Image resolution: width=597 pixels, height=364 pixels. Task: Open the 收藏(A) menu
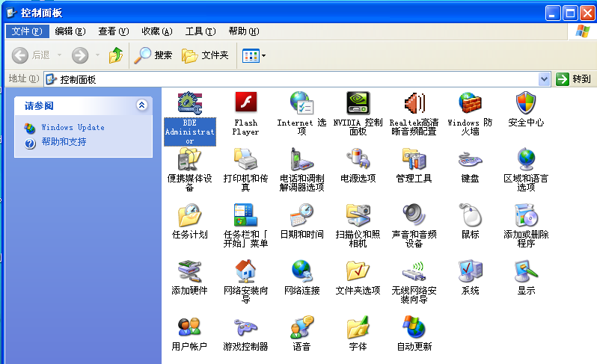click(x=157, y=31)
